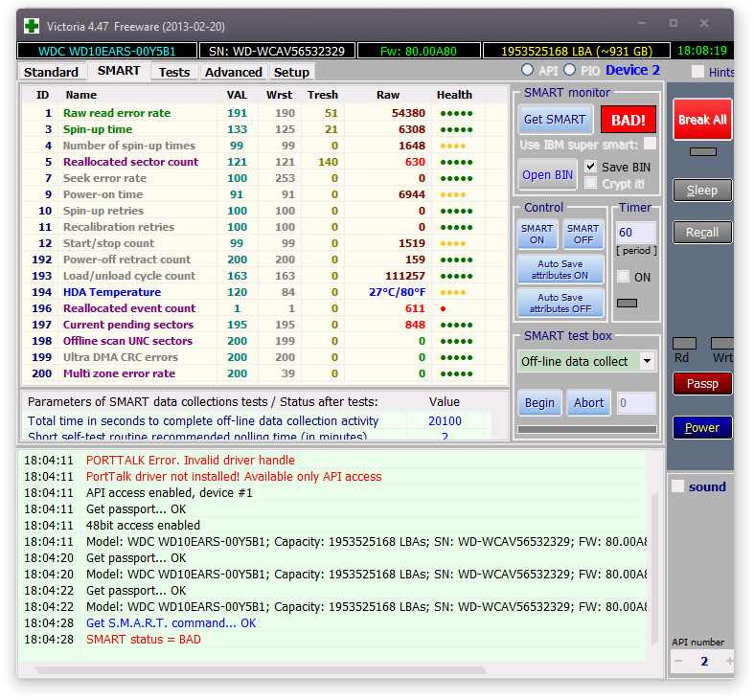
Task: Select the API radio button
Action: [x=527, y=70]
